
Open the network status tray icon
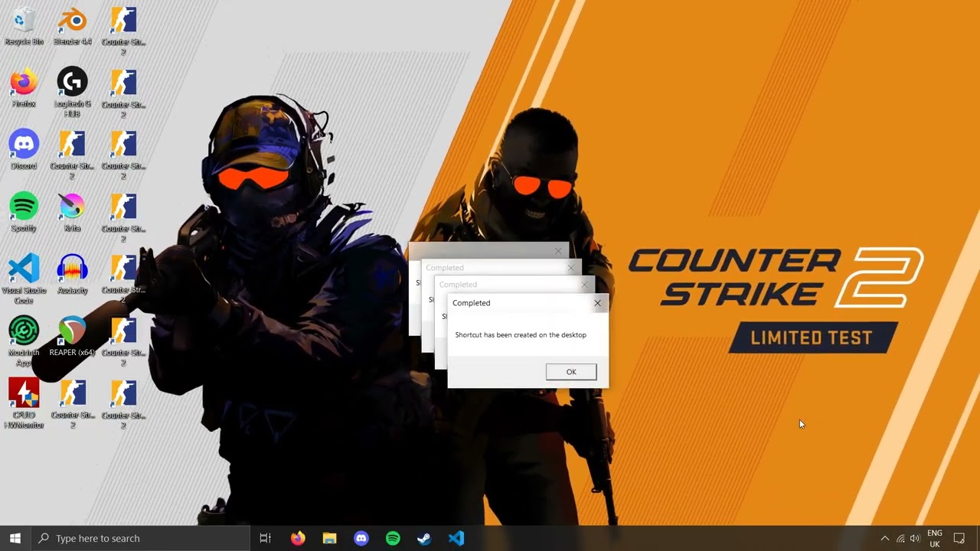point(900,538)
